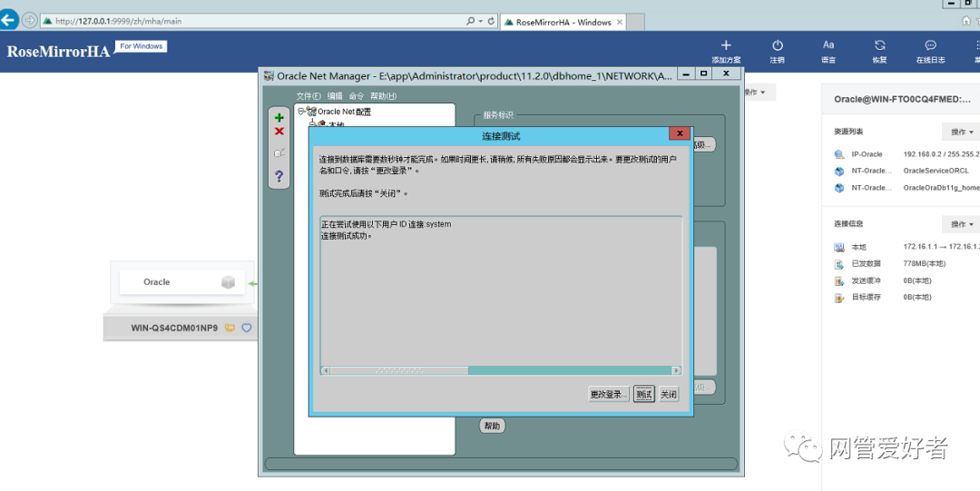Click the 发送缓冲 icon

pos(838,280)
